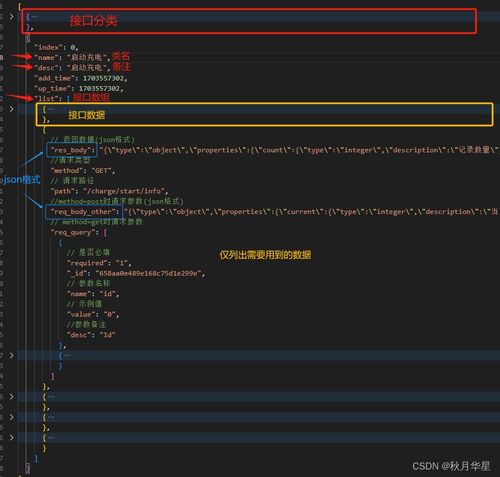Expand the folded object above the "index" line
Viewport: 500px width, 477px height.
[11, 16]
